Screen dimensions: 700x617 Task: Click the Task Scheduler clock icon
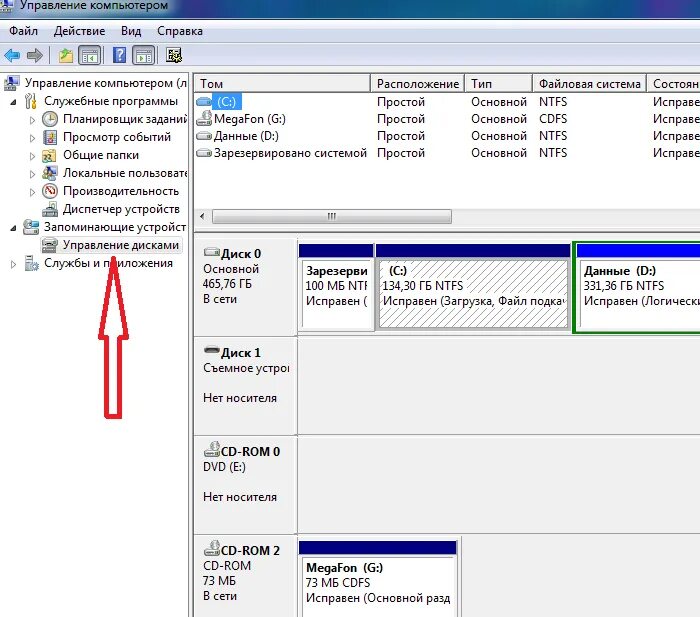(50, 119)
